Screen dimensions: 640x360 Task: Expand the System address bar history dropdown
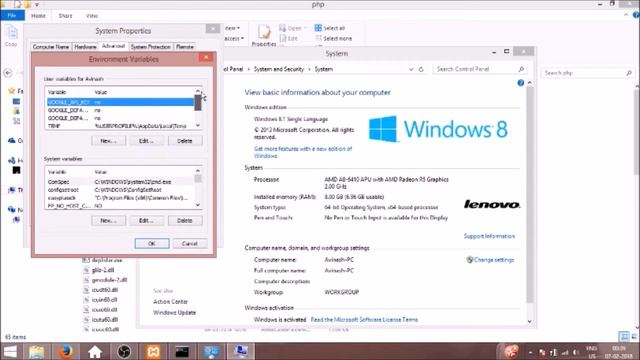[x=411, y=69]
